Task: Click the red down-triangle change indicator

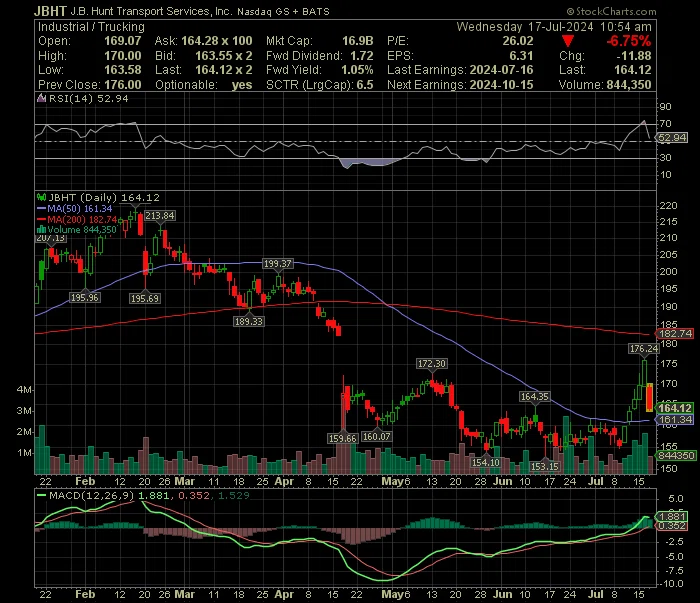Action: tap(567, 41)
